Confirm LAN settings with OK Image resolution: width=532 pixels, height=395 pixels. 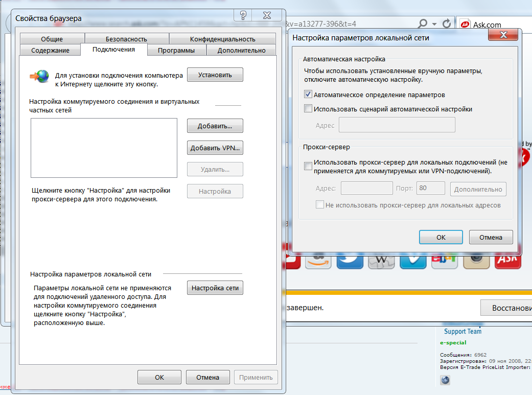441,237
